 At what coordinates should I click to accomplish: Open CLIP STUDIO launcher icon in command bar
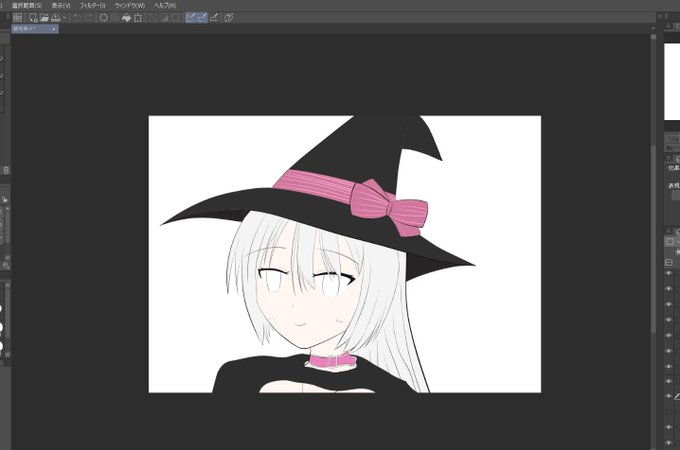click(17, 17)
